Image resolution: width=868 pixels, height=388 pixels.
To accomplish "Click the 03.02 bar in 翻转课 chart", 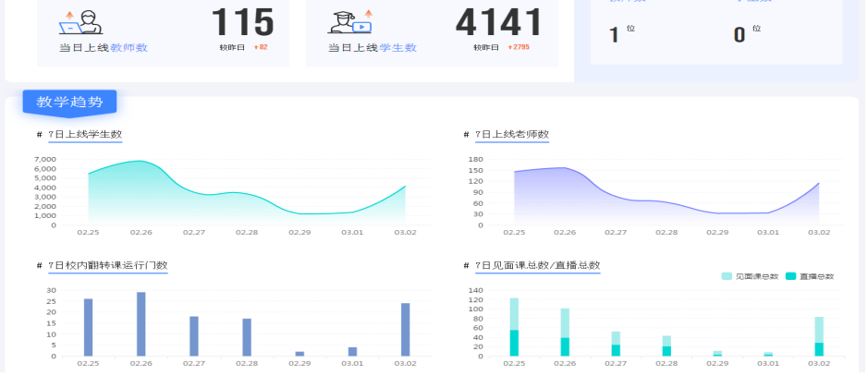I will tap(405, 330).
